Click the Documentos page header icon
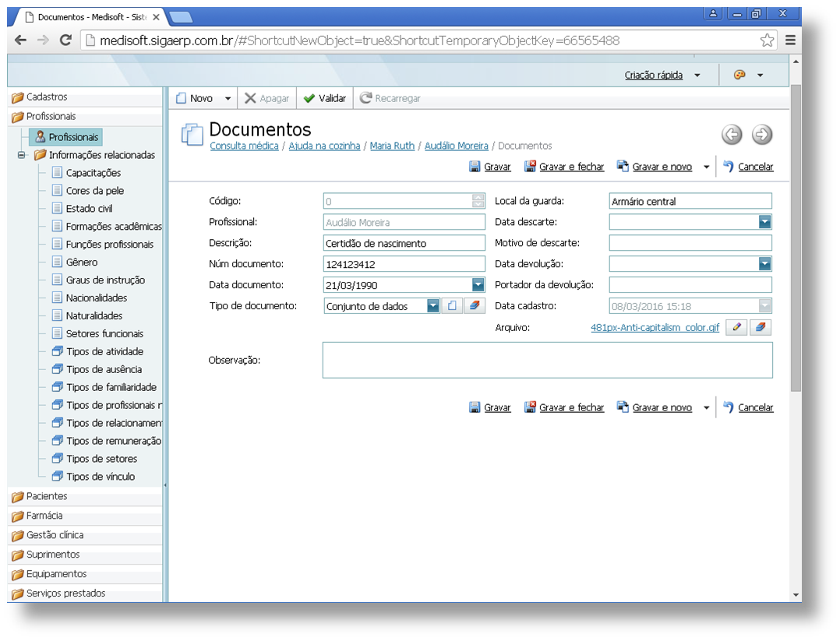 click(192, 135)
